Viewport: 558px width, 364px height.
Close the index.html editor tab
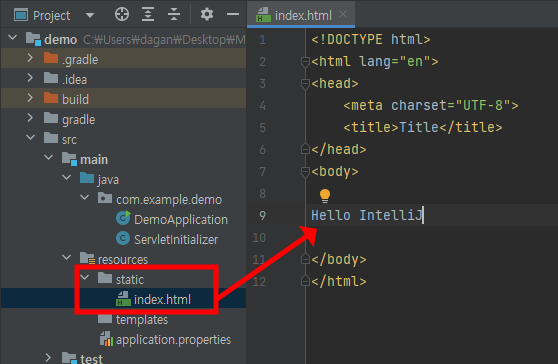pos(343,14)
